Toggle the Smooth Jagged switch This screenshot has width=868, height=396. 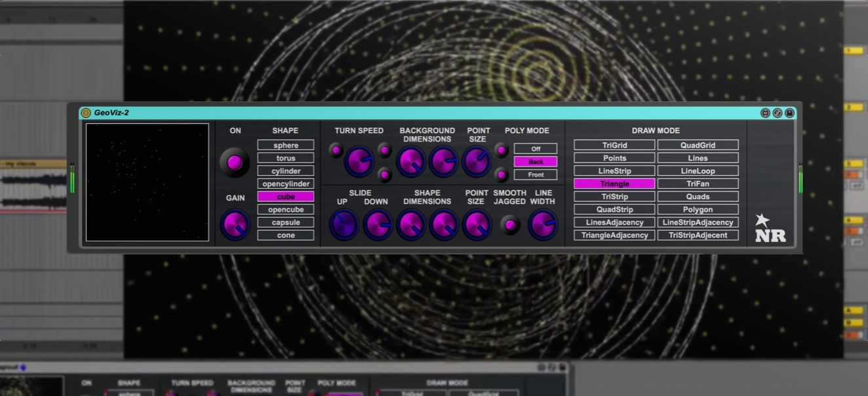(510, 225)
